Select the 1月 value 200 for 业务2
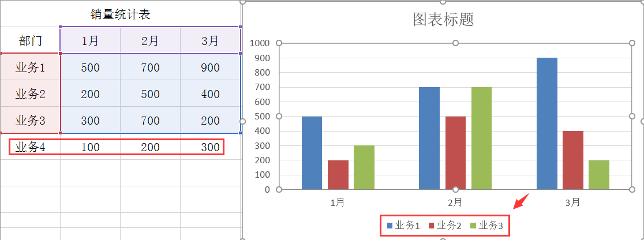Screen dimensions: 644x240 point(91,93)
